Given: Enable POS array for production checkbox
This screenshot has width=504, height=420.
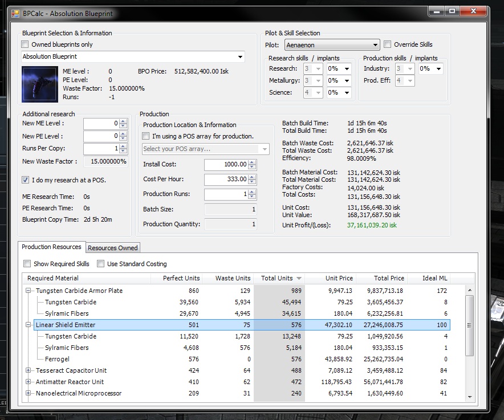Looking at the screenshot, I should click(x=147, y=136).
